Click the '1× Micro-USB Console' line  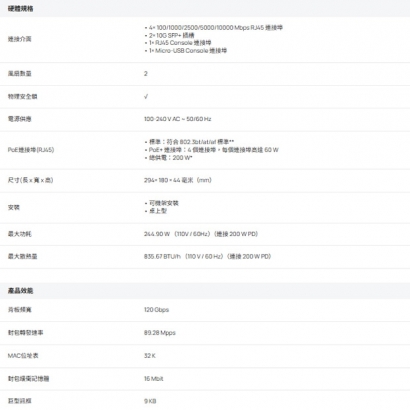click(186, 51)
